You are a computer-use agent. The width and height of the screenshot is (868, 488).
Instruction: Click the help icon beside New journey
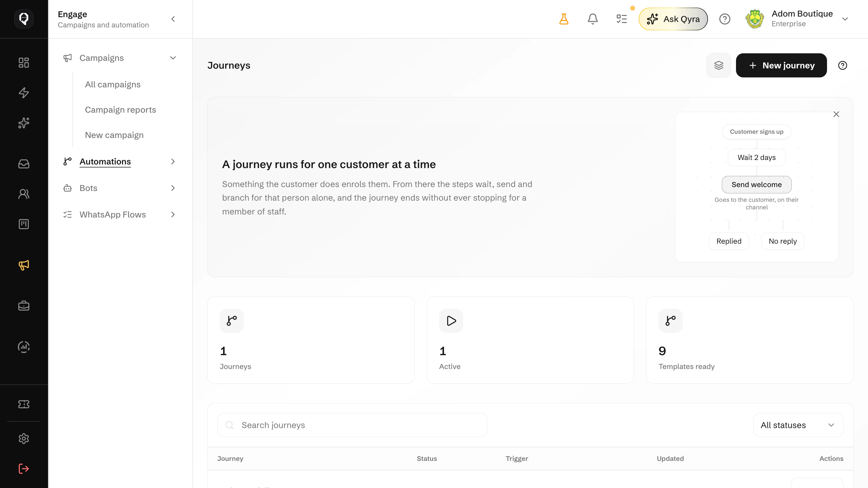pyautogui.click(x=842, y=65)
